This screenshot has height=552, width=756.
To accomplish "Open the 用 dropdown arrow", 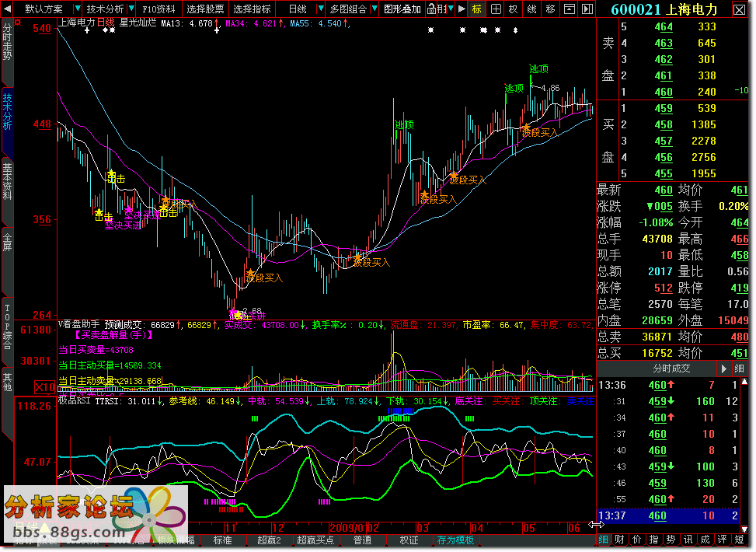I will [451, 9].
